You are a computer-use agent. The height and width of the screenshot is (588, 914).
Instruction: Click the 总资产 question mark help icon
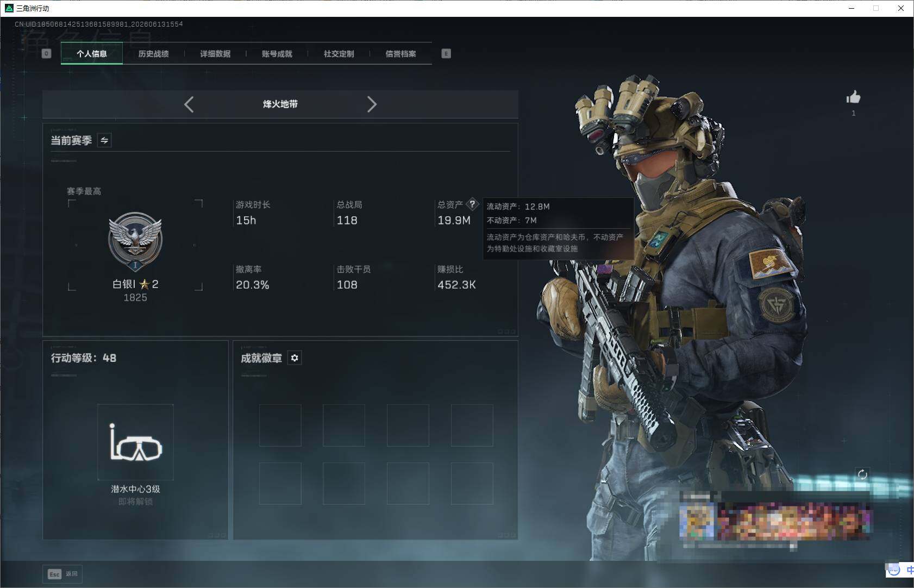[x=472, y=204]
